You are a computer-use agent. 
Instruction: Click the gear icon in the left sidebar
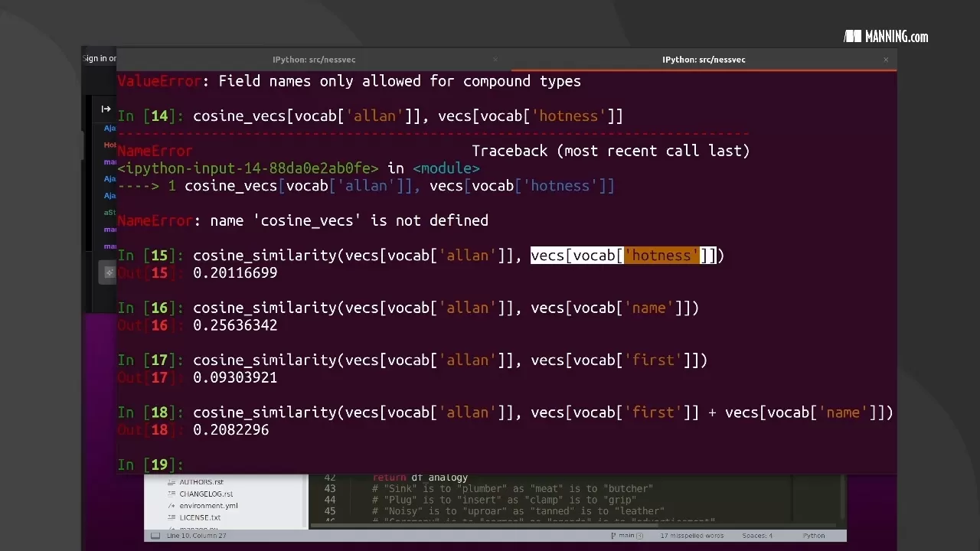point(109,272)
